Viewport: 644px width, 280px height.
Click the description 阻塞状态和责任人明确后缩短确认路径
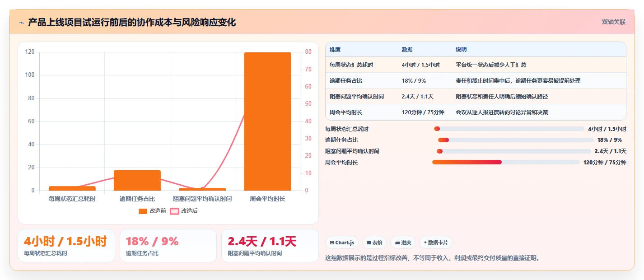pyautogui.click(x=502, y=97)
